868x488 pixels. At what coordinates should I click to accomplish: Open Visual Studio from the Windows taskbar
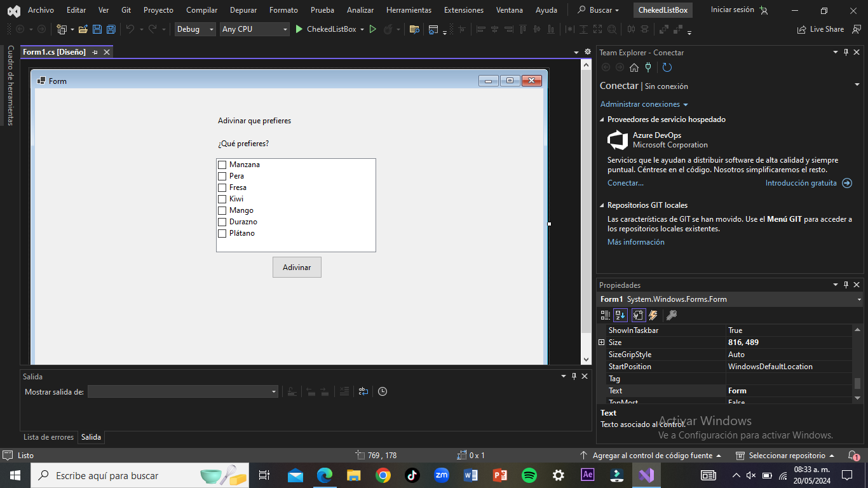pos(646,475)
